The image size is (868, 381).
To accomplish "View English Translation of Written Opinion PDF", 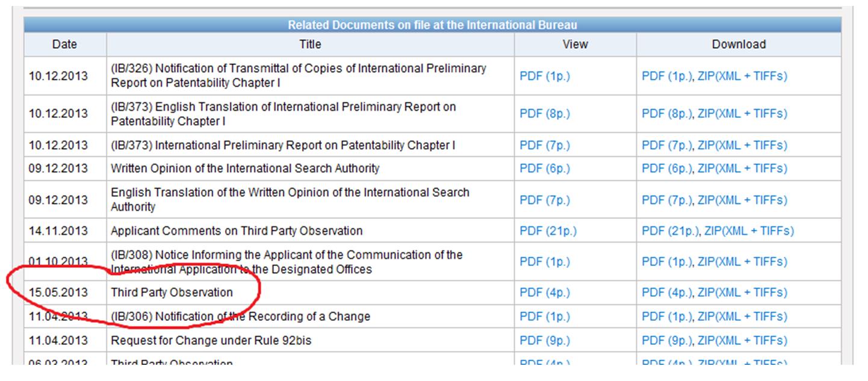I will point(544,200).
